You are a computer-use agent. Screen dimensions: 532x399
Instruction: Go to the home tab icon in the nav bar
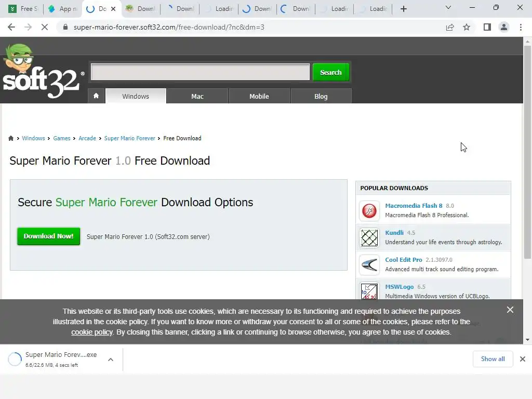96,96
